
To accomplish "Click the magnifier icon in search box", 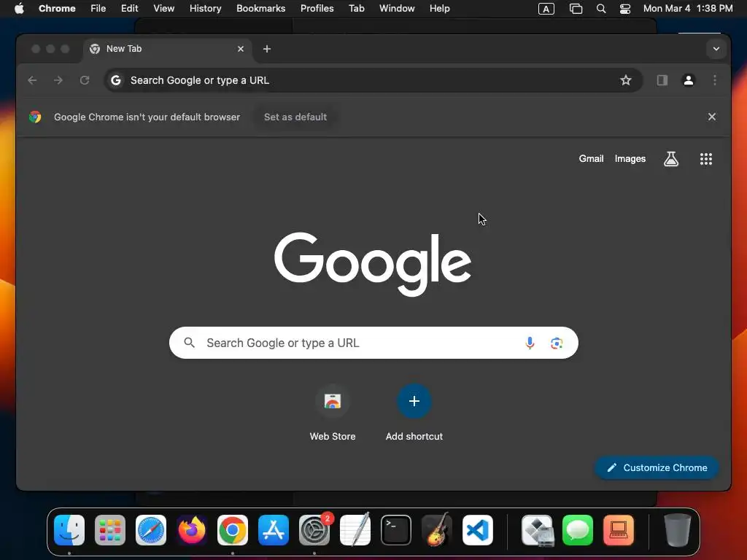I will click(x=189, y=343).
